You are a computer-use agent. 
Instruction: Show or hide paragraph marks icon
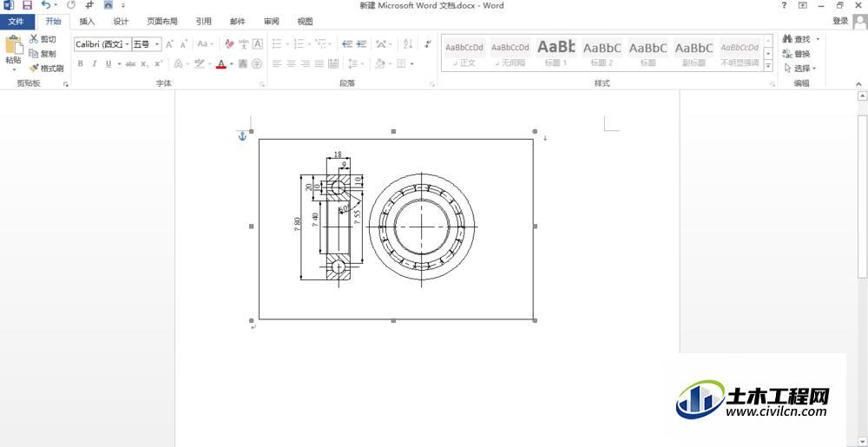[x=427, y=44]
